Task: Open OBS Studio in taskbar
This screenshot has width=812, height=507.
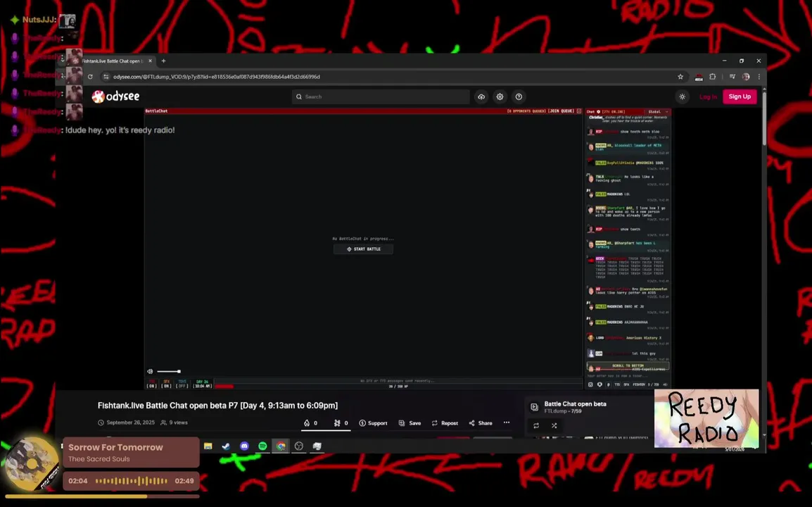Action: tap(299, 446)
